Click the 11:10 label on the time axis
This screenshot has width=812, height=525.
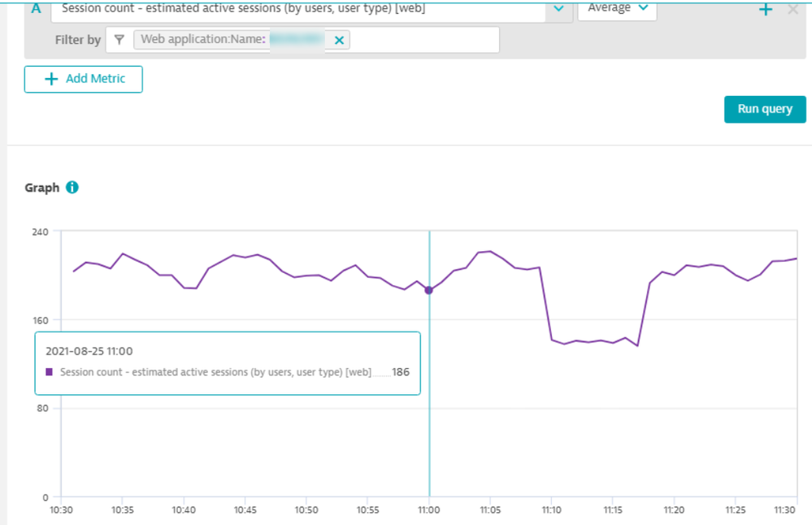tap(552, 510)
